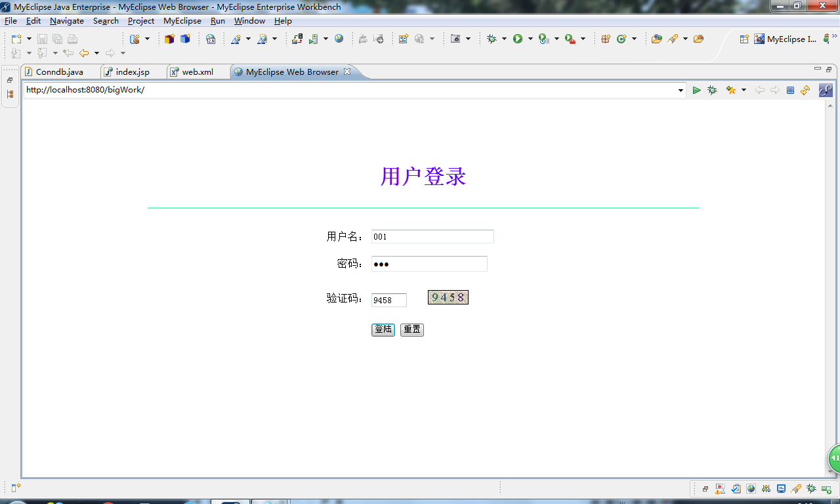Screen dimensions: 840x504
Task: Open the Search menu
Action: point(106,21)
